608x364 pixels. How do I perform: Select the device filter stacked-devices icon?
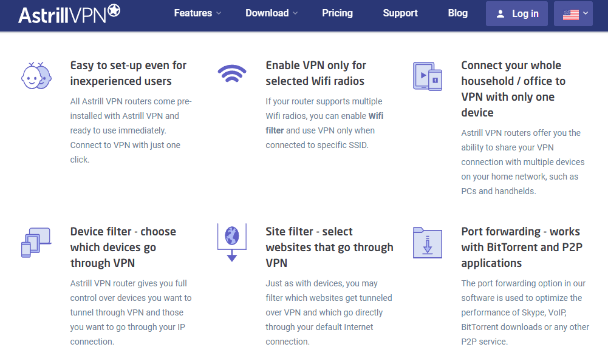36,241
